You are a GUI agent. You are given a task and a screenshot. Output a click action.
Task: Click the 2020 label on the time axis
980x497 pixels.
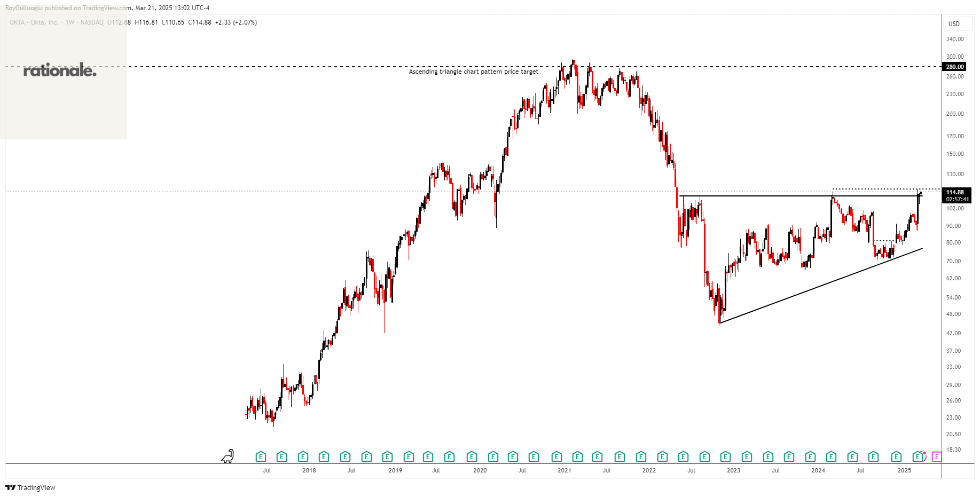coord(480,470)
